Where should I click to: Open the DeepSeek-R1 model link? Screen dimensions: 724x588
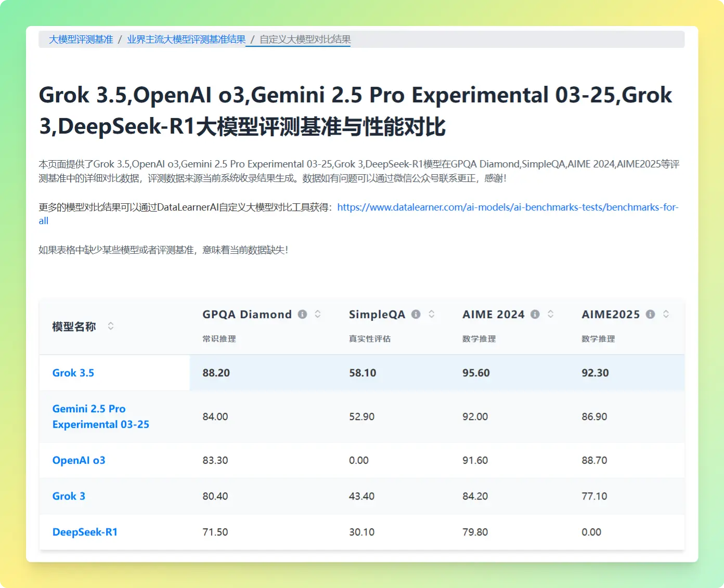[85, 532]
